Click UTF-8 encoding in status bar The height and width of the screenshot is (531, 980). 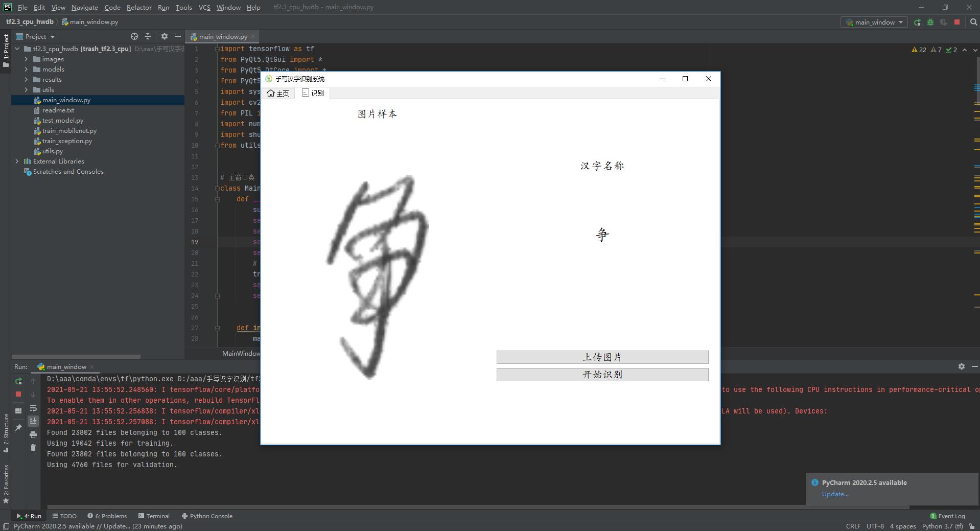point(875,526)
